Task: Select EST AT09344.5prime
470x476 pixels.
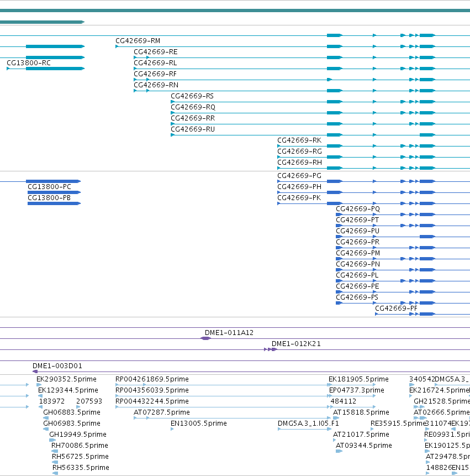Action: [x=363, y=446]
